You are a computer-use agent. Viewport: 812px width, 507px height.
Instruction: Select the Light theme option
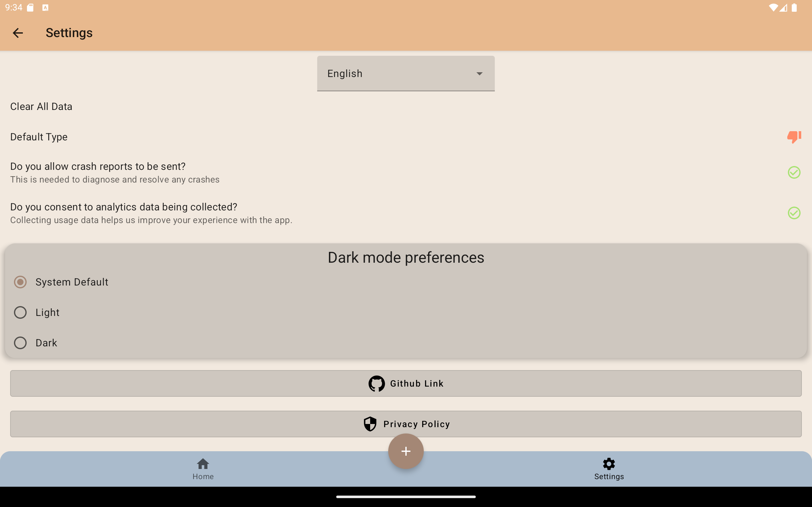point(21,312)
